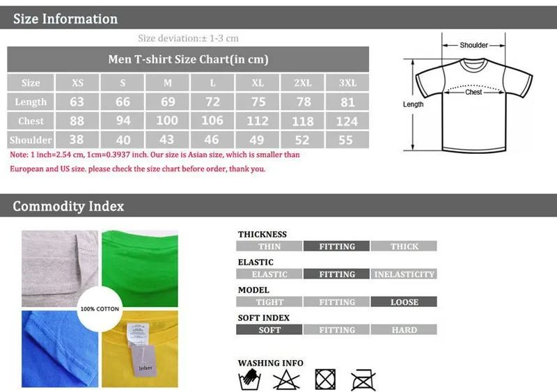Image resolution: width=557 pixels, height=392 pixels.
Task: Click the Size deviation note text
Action: 188,38
